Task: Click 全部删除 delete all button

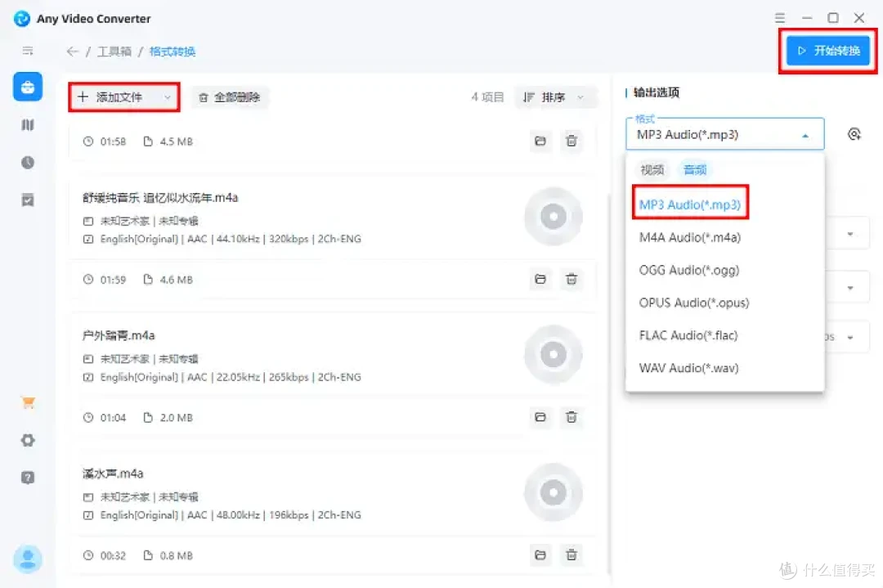Action: point(229,97)
